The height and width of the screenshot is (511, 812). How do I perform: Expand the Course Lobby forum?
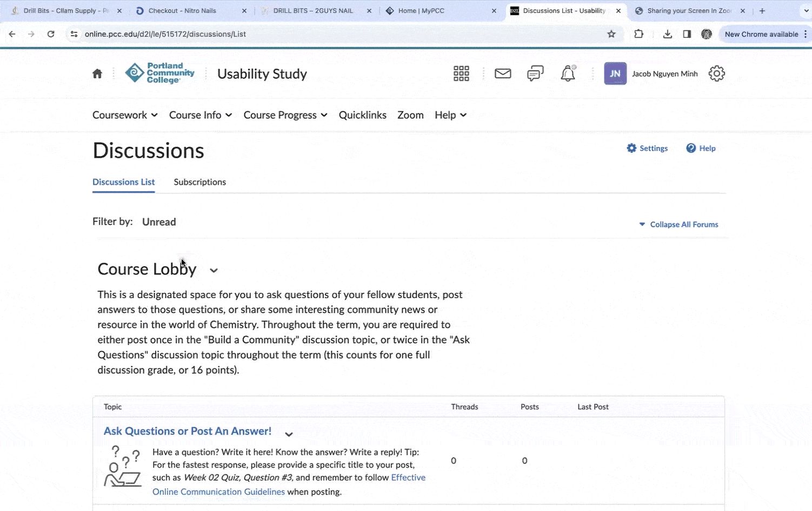coord(214,270)
